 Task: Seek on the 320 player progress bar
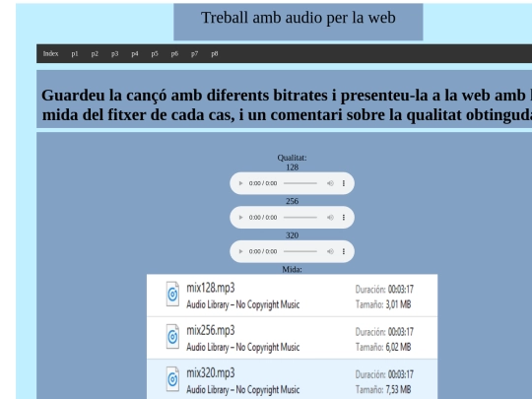pos(300,251)
